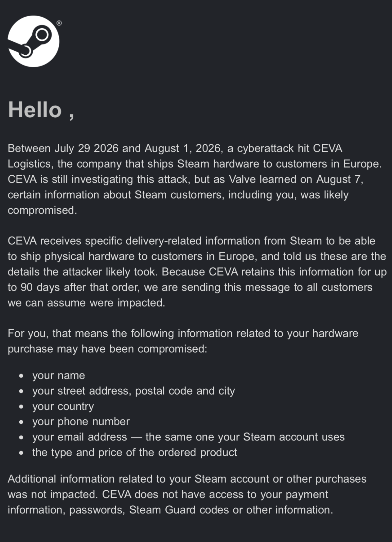Click the paragraph starting "Between July 29 2026"
Viewport: 392px width, 542px height.
(195, 179)
